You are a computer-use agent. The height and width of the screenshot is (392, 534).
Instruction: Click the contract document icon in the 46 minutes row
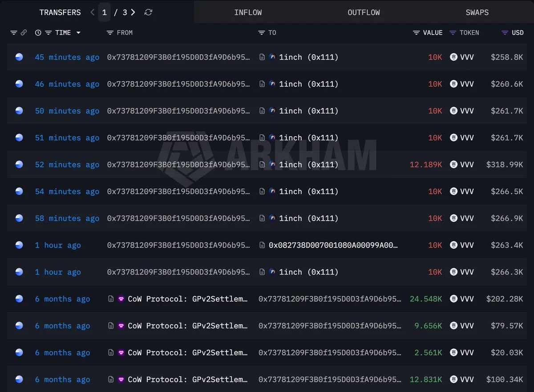263,84
